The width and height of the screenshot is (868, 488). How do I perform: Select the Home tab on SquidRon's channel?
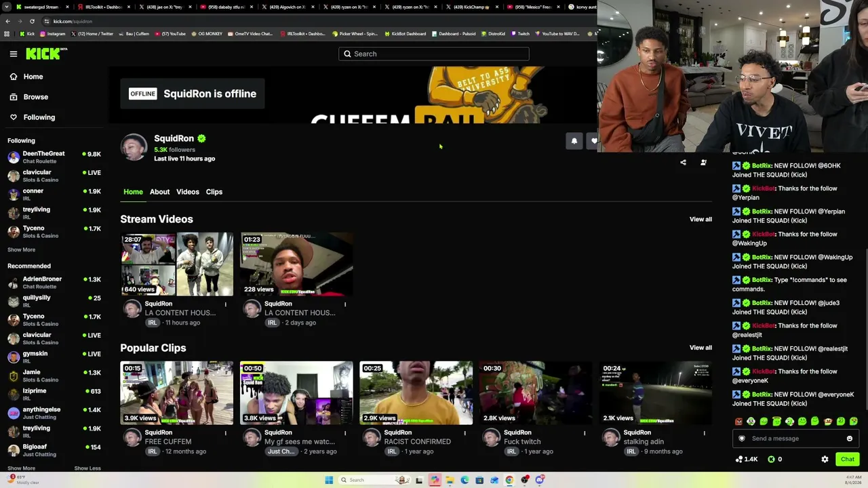133,192
